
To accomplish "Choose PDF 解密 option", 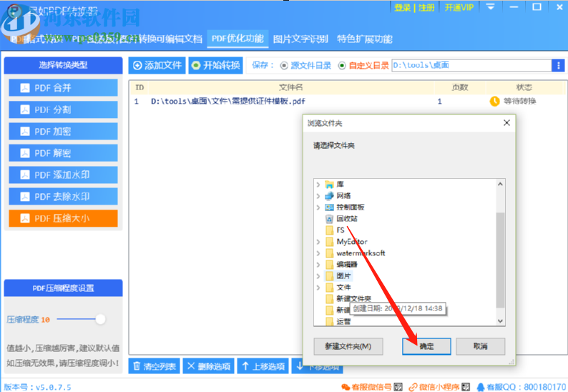I will [64, 153].
